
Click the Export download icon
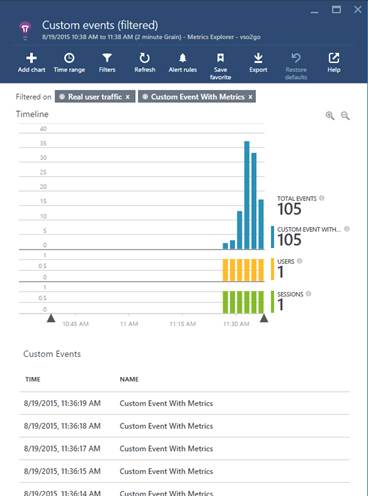[x=258, y=58]
